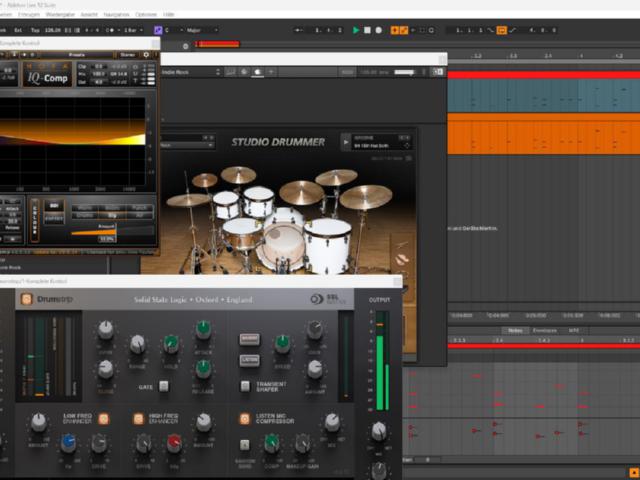Open the IQ-Comp settings gear icon
Screen dimensions: 640x480
click(x=146, y=55)
